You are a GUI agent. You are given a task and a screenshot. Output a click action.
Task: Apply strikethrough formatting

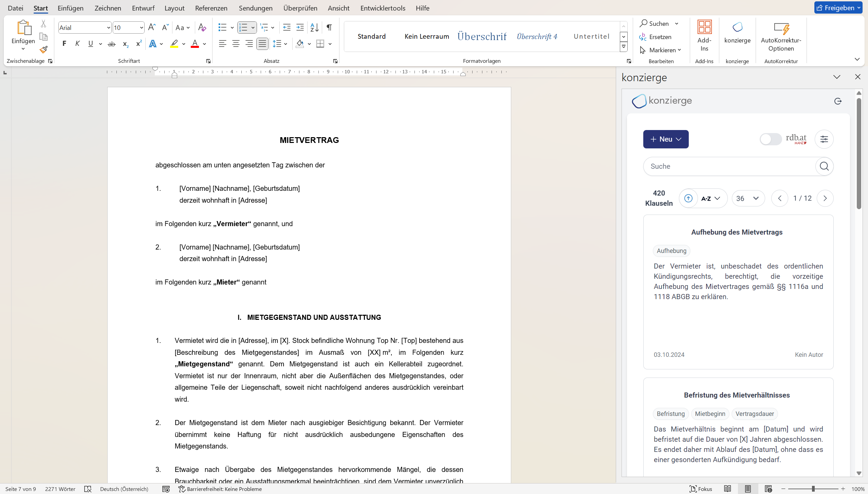click(111, 44)
